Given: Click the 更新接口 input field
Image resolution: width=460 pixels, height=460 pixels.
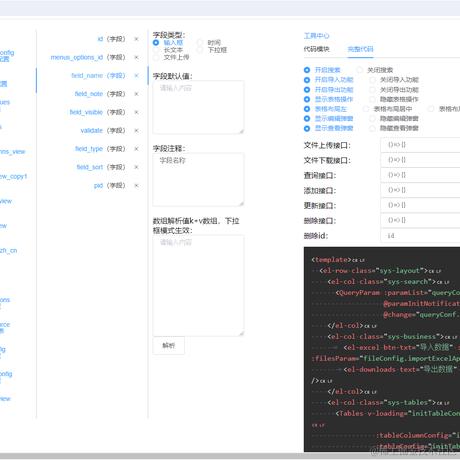Looking at the screenshot, I should click(x=420, y=205).
